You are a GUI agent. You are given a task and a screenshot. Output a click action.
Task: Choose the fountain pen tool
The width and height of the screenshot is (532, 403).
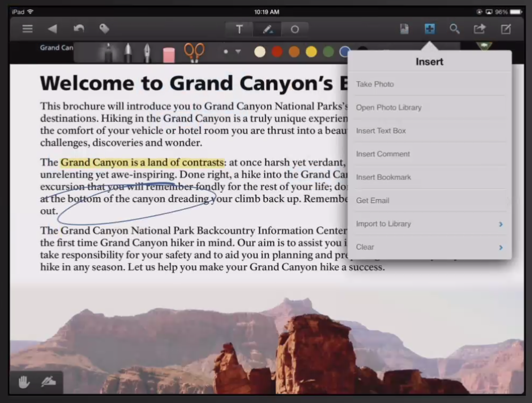pyautogui.click(x=147, y=53)
